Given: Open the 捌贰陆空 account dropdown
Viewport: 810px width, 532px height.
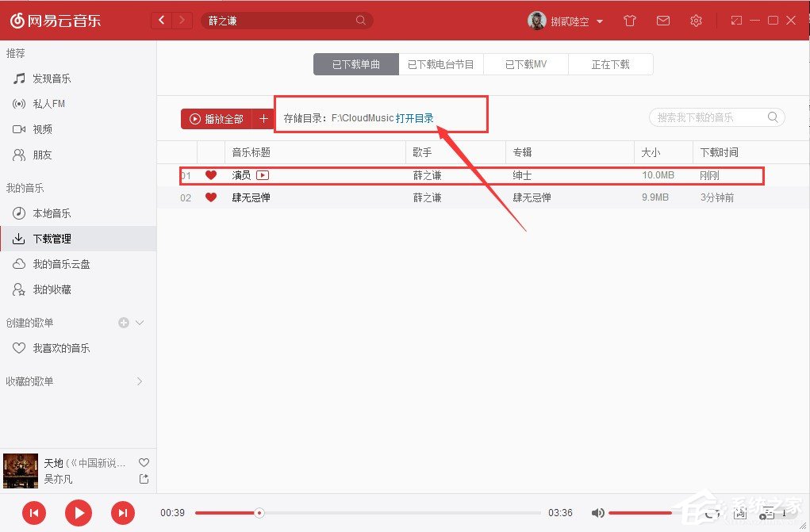Looking at the screenshot, I should click(566, 21).
